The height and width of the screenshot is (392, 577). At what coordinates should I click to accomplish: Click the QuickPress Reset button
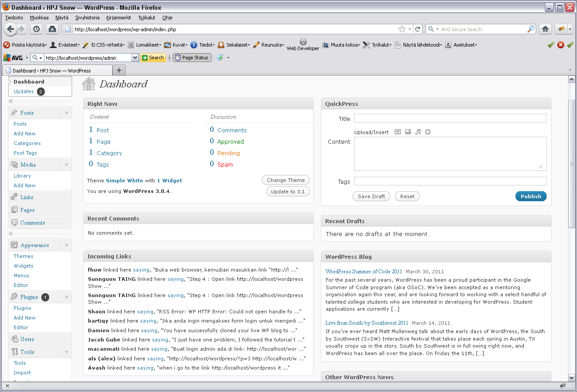click(x=407, y=196)
